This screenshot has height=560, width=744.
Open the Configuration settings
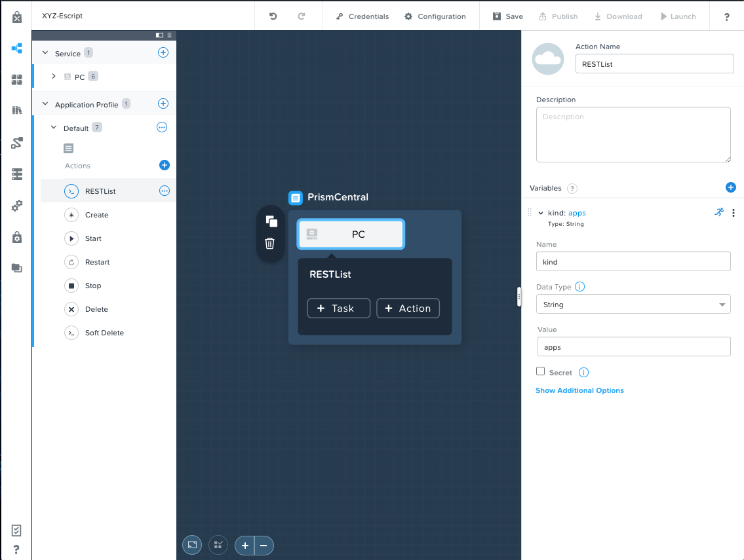click(435, 16)
